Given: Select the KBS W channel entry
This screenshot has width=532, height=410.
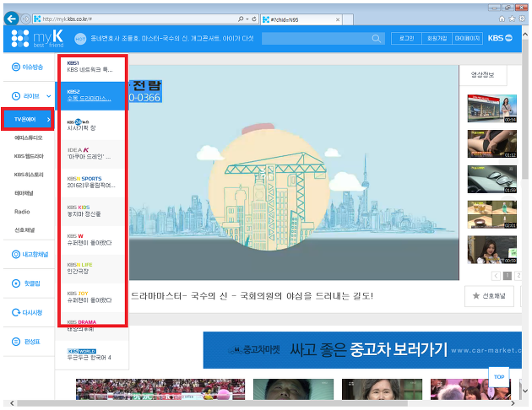Looking at the screenshot, I should point(92,240).
